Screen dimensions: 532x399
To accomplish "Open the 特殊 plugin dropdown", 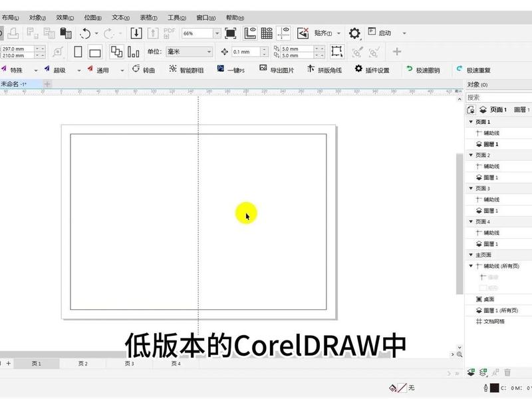I will tap(36, 70).
